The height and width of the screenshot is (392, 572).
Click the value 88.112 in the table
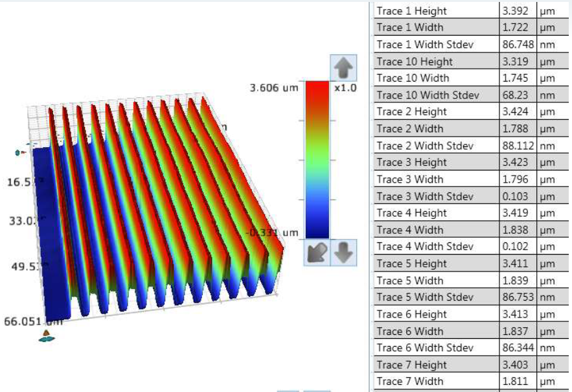(518, 146)
